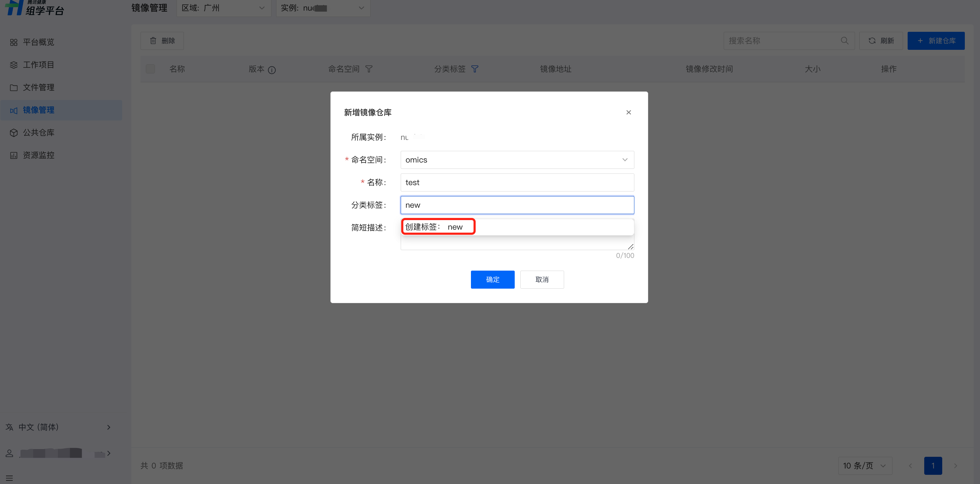Click the namespace filter funnel icon
Screen dimensions: 980x484
coord(369,69)
